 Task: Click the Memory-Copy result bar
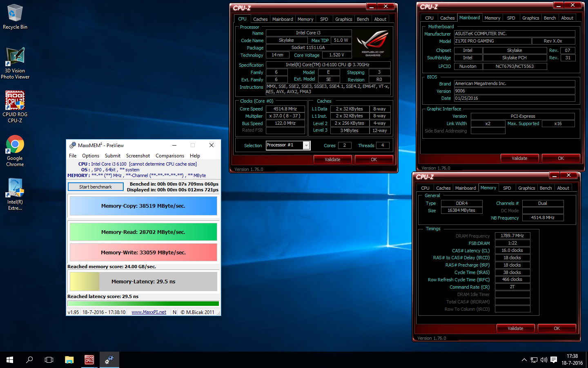(143, 206)
